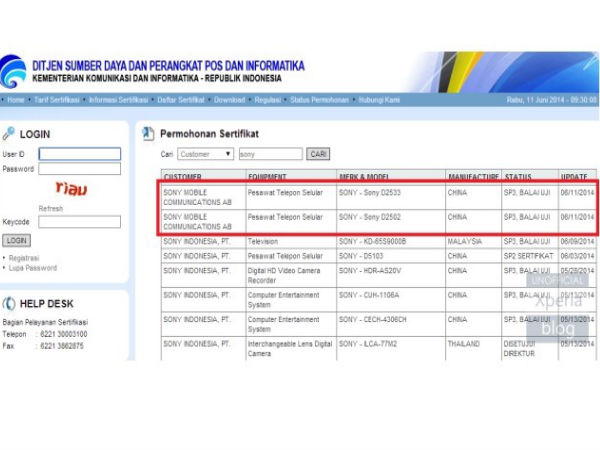Open the Home menu item

pyautogui.click(x=16, y=100)
